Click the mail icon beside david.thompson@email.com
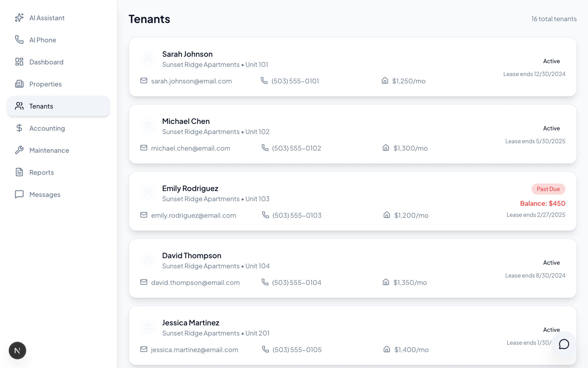This screenshot has height=368, width=588. click(x=144, y=282)
